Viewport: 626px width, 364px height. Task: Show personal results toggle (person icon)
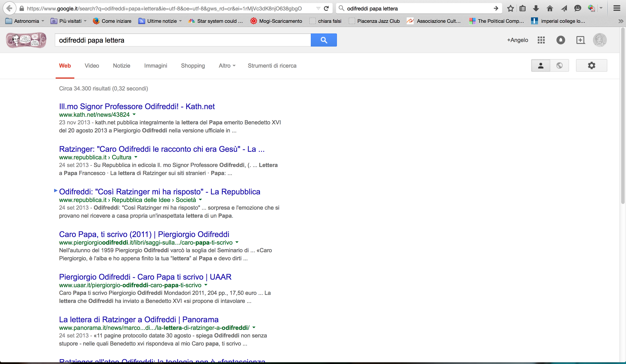click(541, 66)
